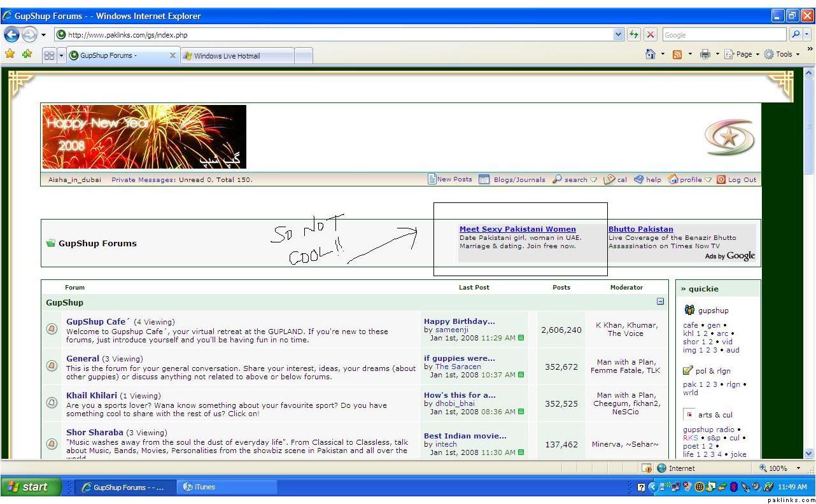Click the Refresh page icon
The image size is (816, 504).
[634, 35]
